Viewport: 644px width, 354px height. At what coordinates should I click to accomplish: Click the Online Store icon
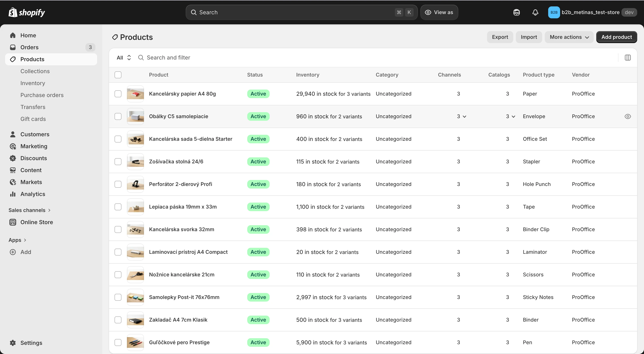(x=13, y=222)
